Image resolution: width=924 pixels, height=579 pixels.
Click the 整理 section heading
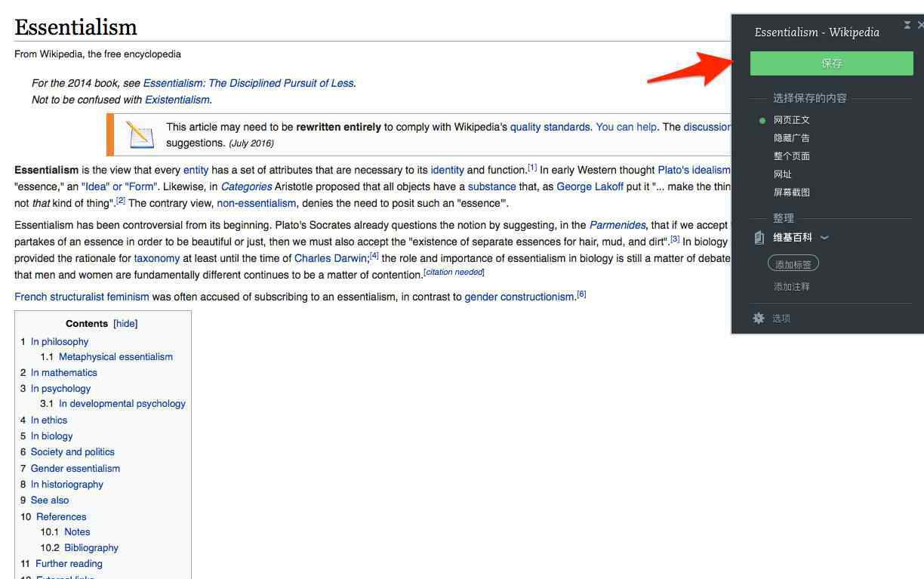pyautogui.click(x=784, y=218)
